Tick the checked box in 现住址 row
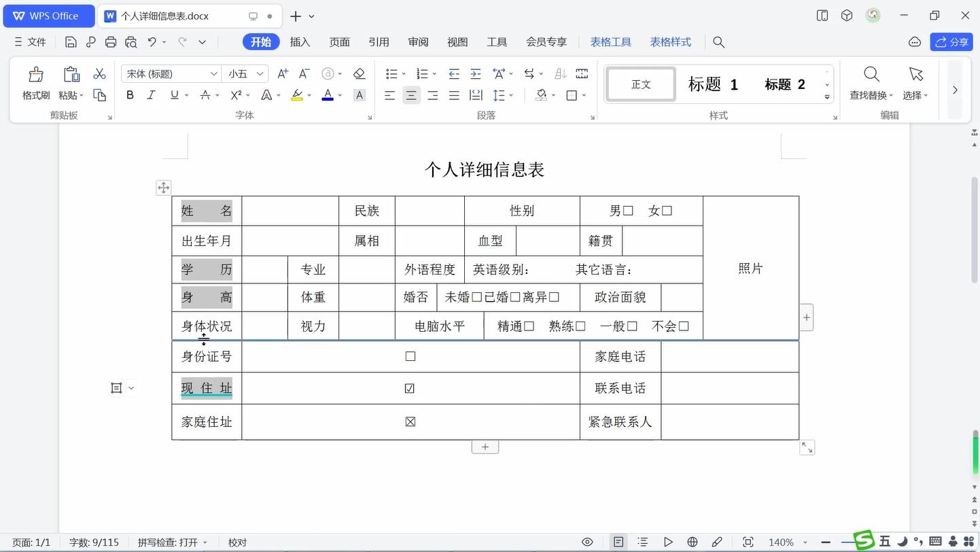Screen dimensions: 980x552 point(410,388)
